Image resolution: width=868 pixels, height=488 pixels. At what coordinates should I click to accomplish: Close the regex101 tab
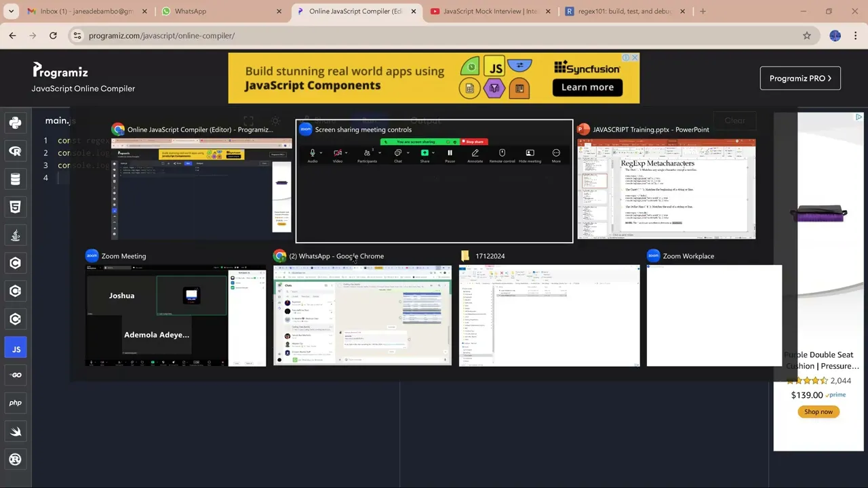pos(683,11)
